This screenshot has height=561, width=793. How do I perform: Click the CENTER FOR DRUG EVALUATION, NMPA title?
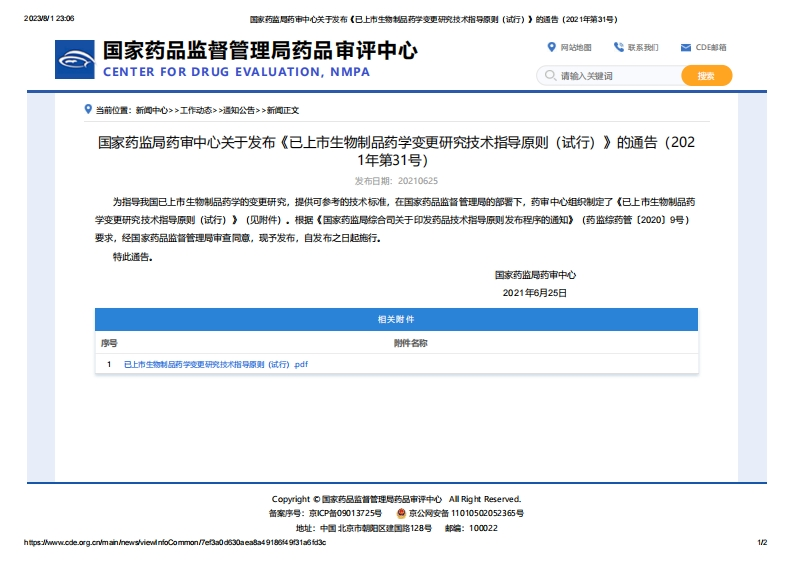236,72
